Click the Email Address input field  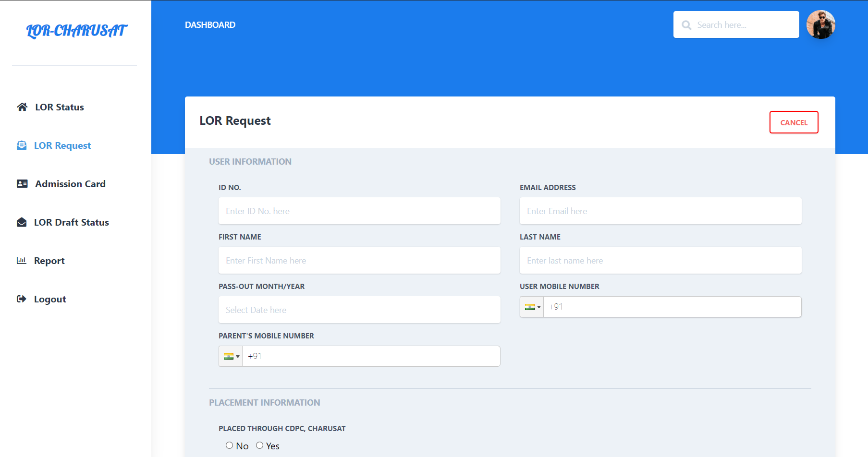click(x=660, y=211)
